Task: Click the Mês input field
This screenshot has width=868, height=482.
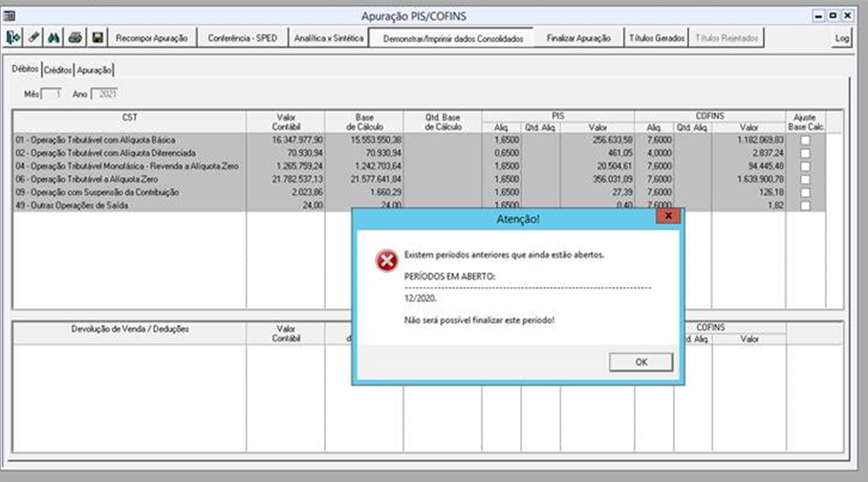Action: [x=52, y=94]
